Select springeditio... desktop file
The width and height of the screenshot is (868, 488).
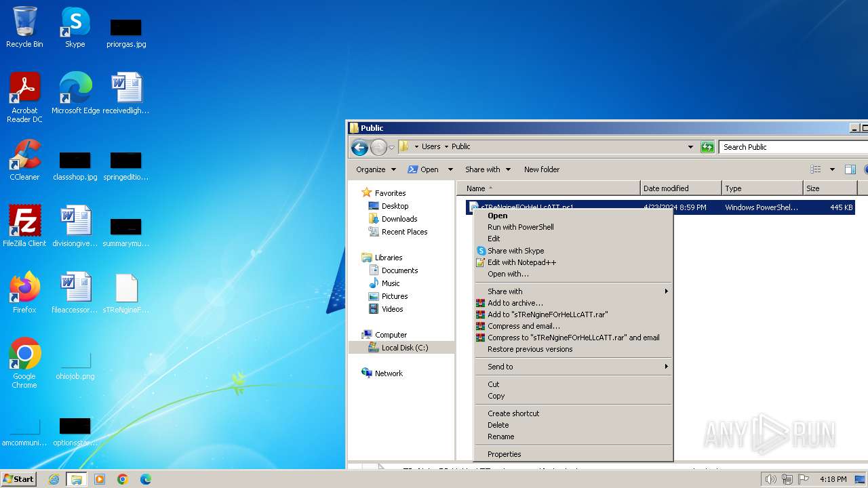126,166
